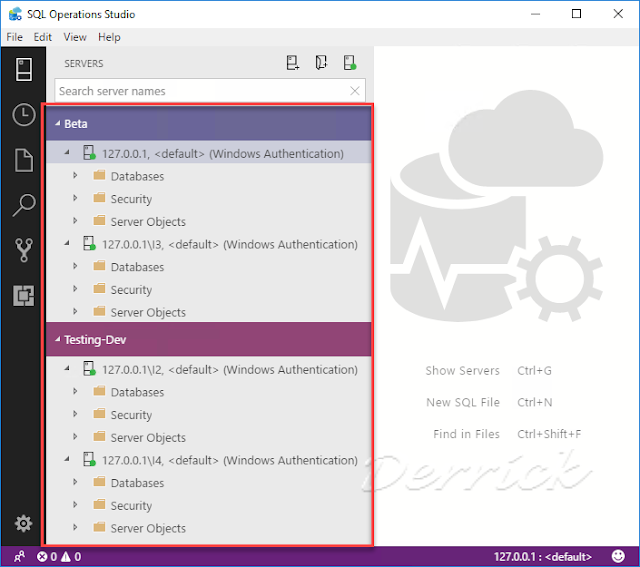Image resolution: width=640 pixels, height=567 pixels.
Task: Select Databases label under 127.0.0.1\I3
Action: [137, 267]
